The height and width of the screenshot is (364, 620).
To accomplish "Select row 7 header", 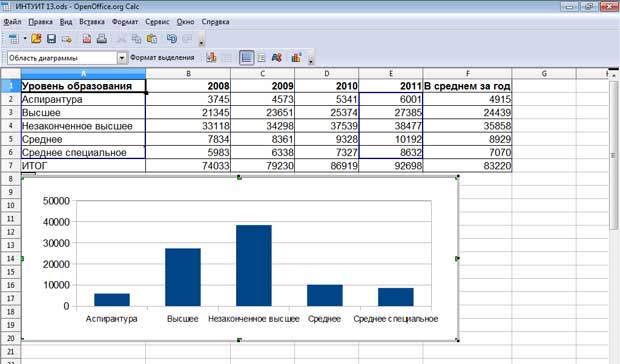I will click(11, 166).
